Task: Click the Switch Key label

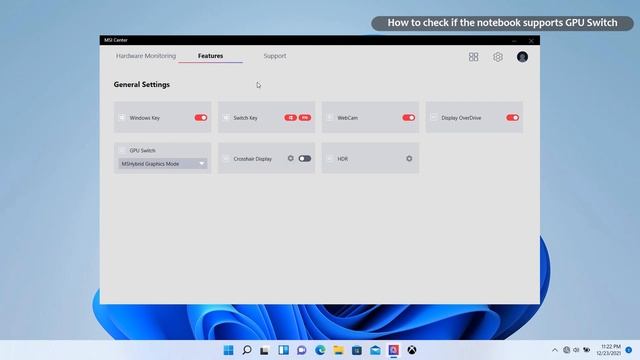Action: pos(245,118)
